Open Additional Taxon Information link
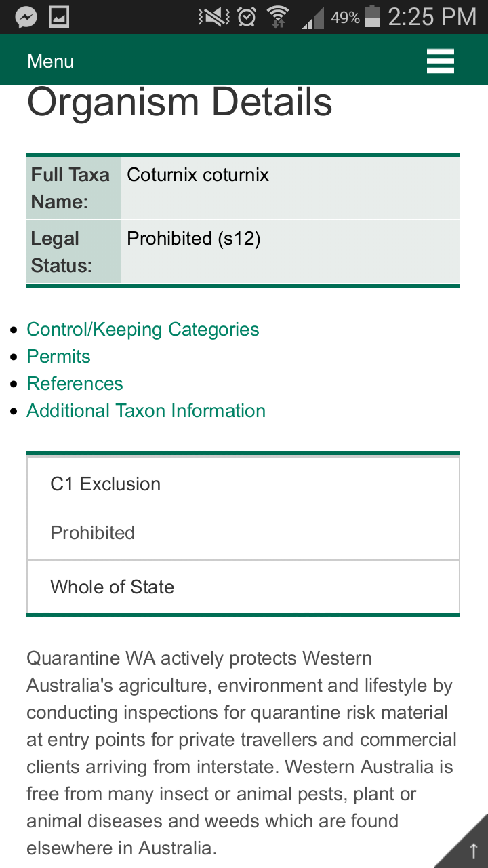 146,411
